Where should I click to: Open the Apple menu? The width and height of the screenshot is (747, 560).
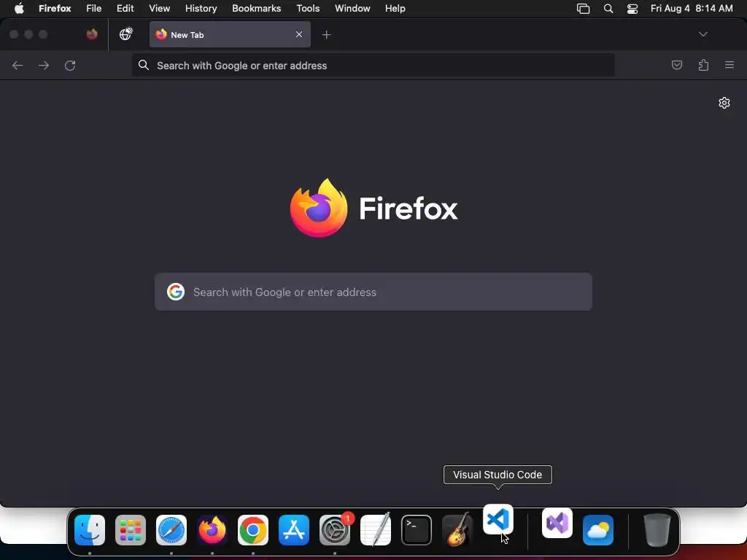(x=19, y=8)
